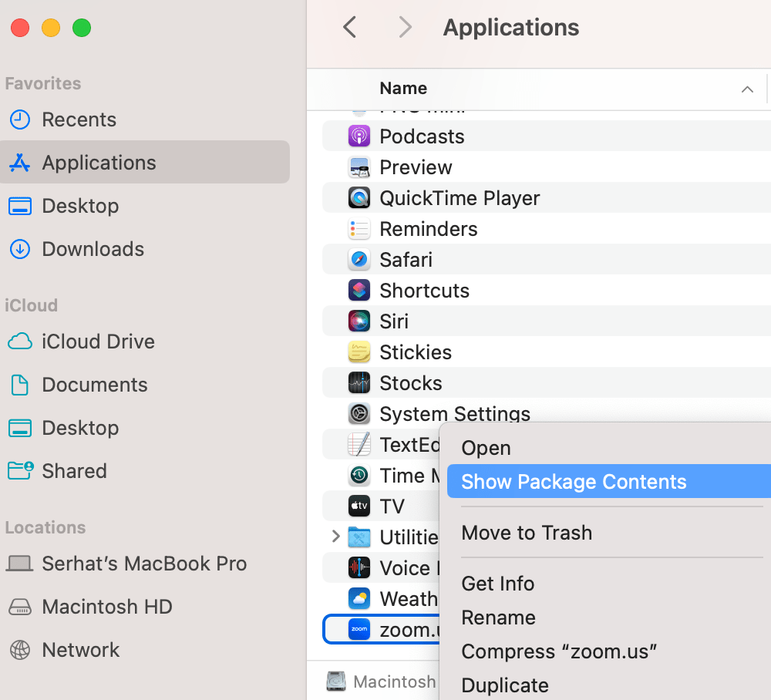771x700 pixels.
Task: Go back with the left chevron button
Action: click(349, 27)
